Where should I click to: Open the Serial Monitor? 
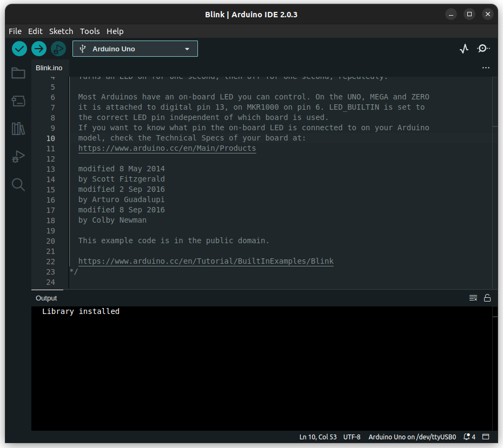tap(483, 49)
